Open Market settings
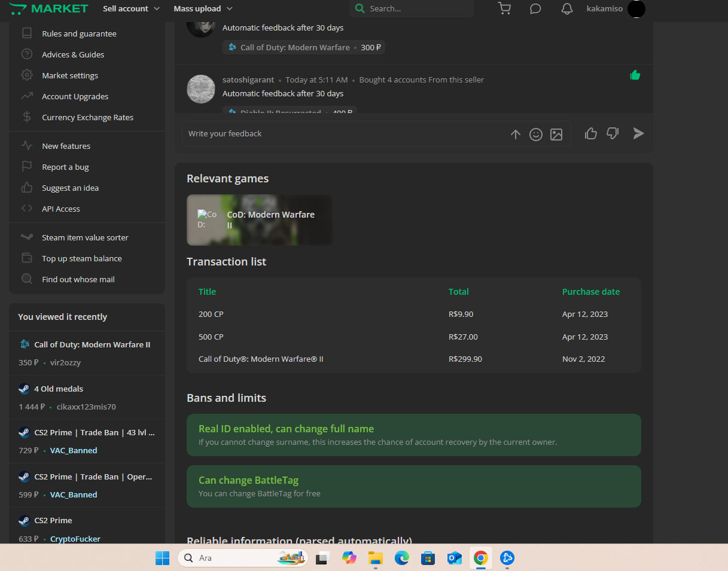Screen dimensions: 728x571 [70, 75]
